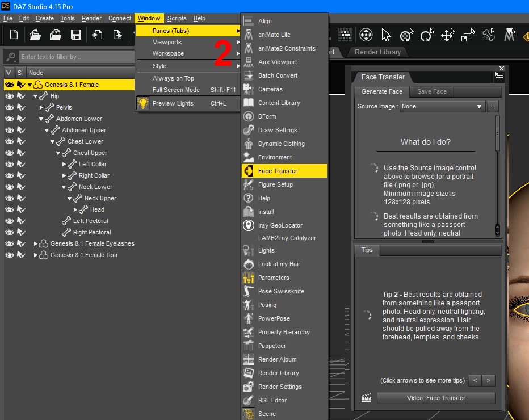Toggle visibility of Head bone
Image resolution: width=529 pixels, height=420 pixels.
(10, 209)
